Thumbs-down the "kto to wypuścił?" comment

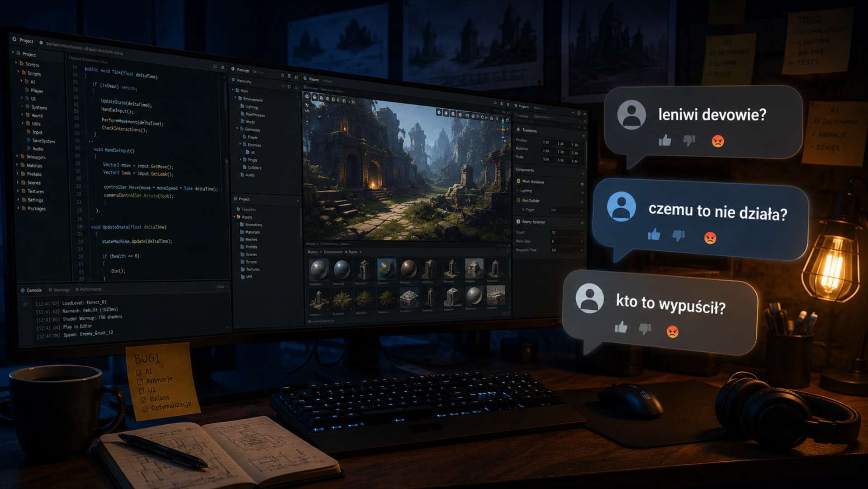click(x=645, y=329)
